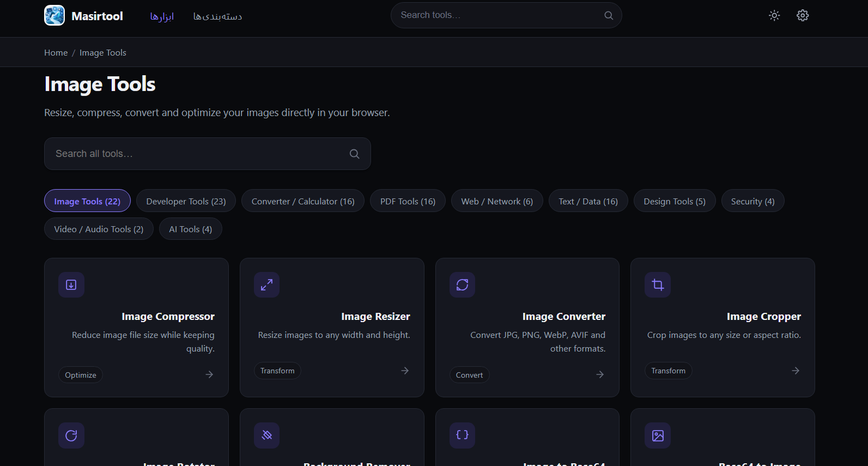This screenshot has width=868, height=466.
Task: Click the Image Rotator rotate icon
Action: [x=71, y=435]
